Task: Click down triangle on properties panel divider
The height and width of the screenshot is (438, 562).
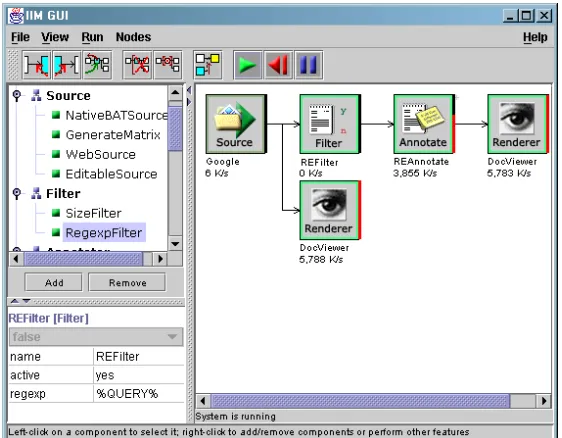Action: point(27,301)
